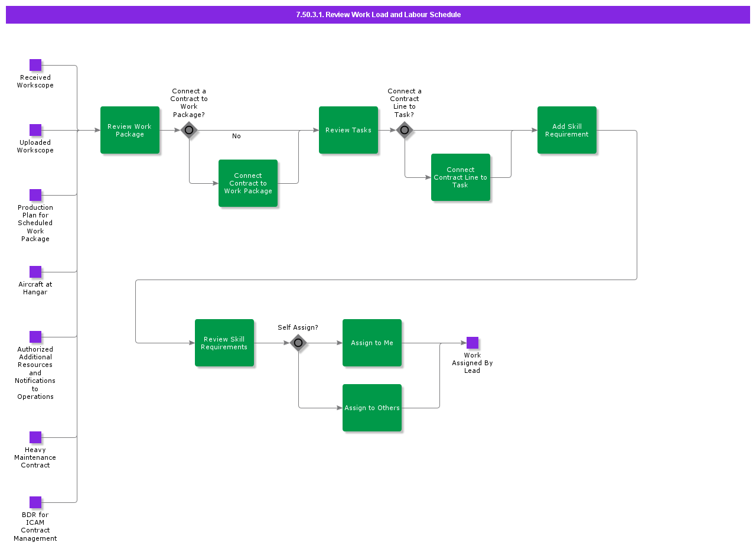This screenshot has width=756, height=549.
Task: Select the Heavy Maintenance Contract event icon
Action: 35,437
